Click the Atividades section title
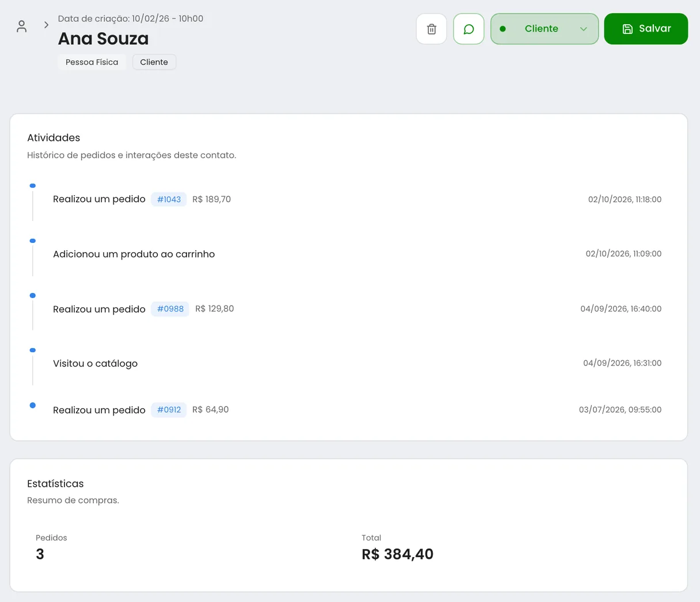The image size is (700, 602). (x=54, y=138)
